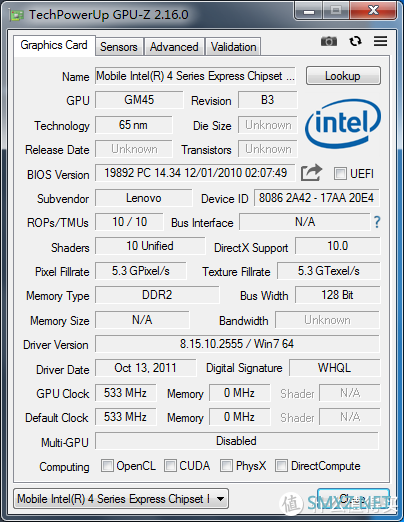
Task: Click the Default Clock 533 MHz field
Action: click(125, 417)
